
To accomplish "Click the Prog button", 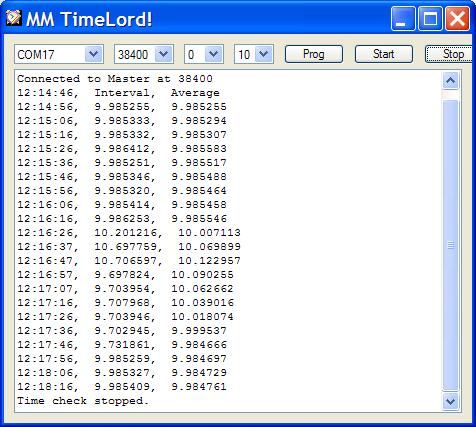I will 314,54.
